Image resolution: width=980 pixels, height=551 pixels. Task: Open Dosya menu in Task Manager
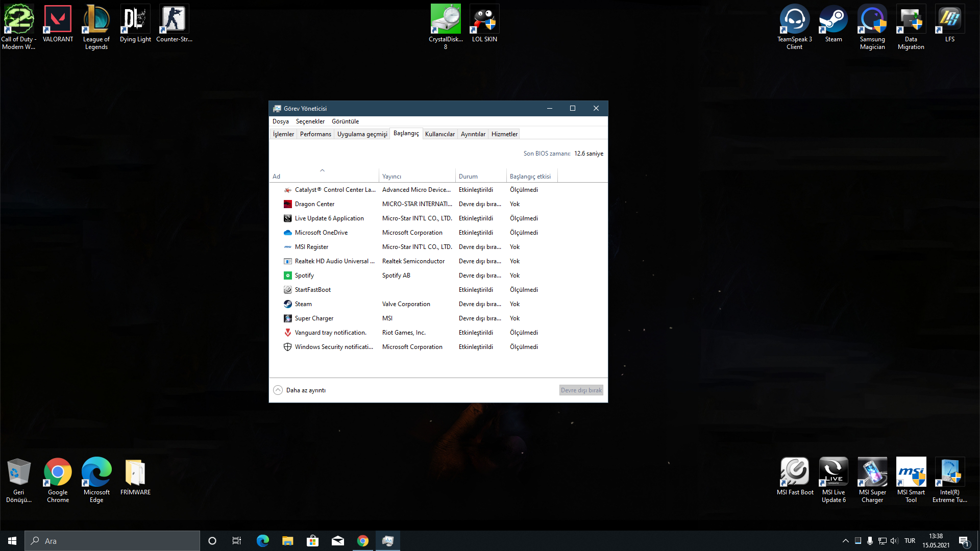280,121
